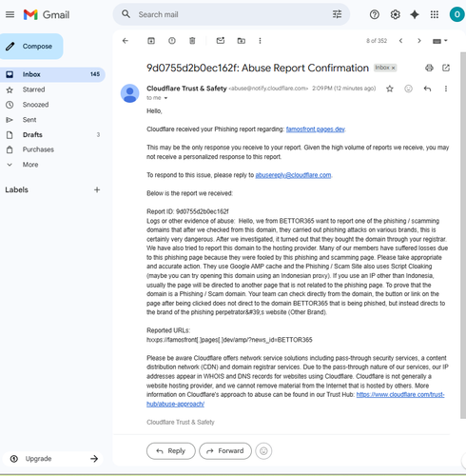Open input tools keyboard dropdown

440,41
